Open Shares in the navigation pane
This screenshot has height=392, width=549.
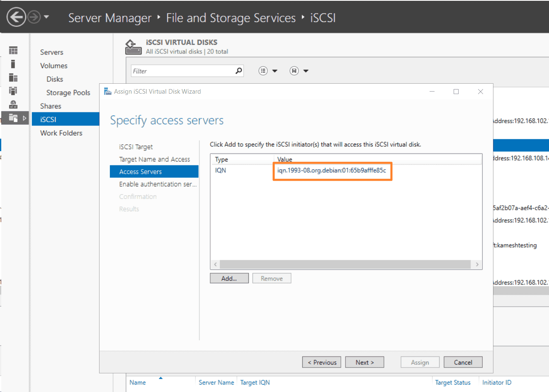tap(51, 106)
